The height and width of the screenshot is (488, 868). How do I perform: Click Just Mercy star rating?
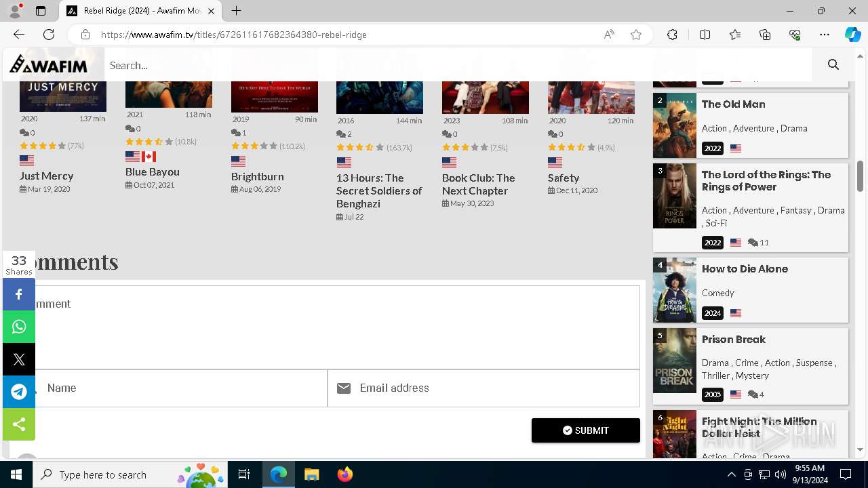click(x=43, y=146)
